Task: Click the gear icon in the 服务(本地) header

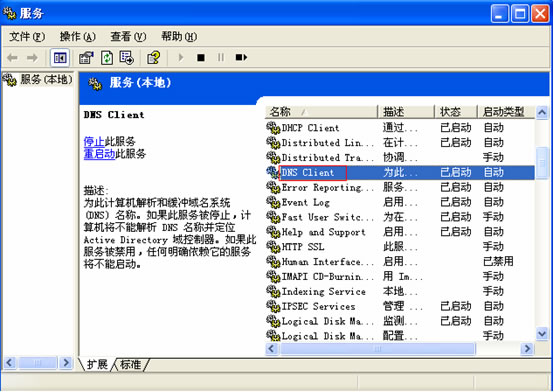Action: click(95, 84)
